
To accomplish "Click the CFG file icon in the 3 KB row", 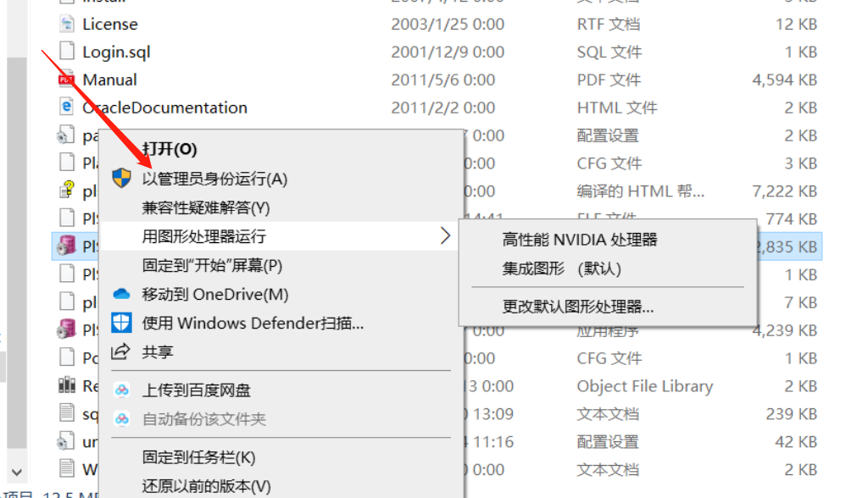I will point(67,162).
